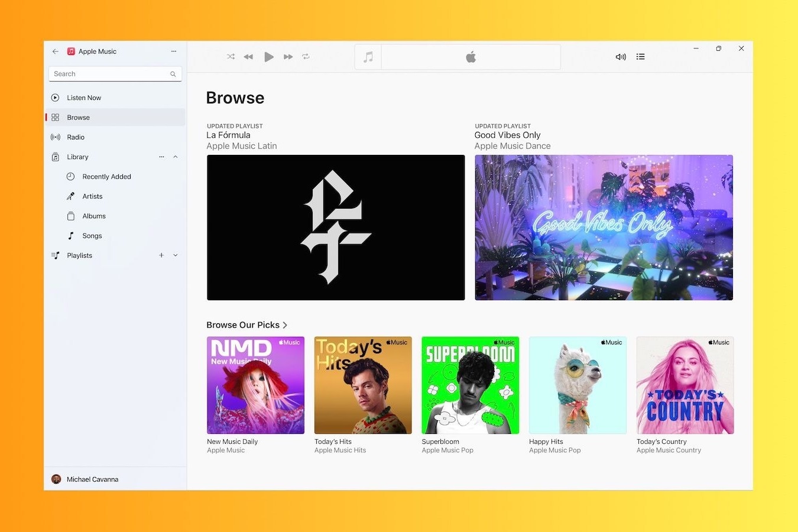
Task: Select Browse in the sidebar
Action: tap(78, 117)
